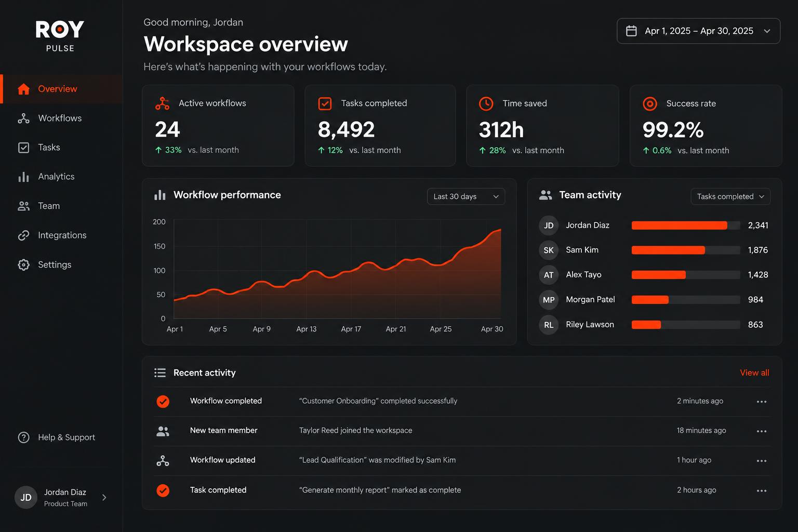
Task: Open options for Customer Onboarding activity
Action: pos(762,402)
